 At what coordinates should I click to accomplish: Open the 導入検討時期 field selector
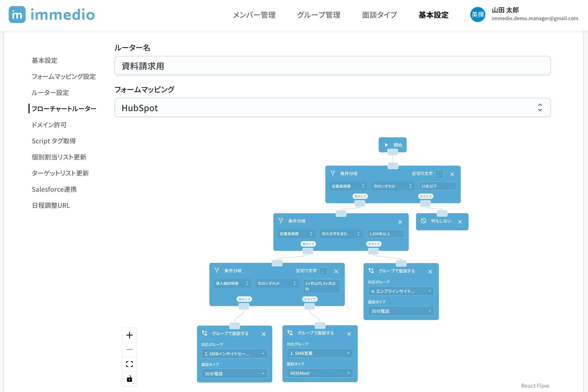(232, 284)
